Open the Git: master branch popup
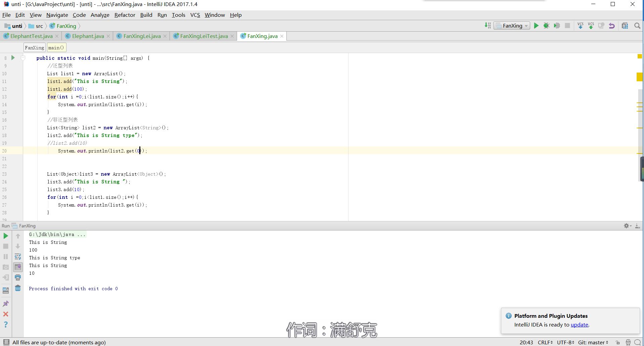Screen dimensions: 644x346 point(593,343)
